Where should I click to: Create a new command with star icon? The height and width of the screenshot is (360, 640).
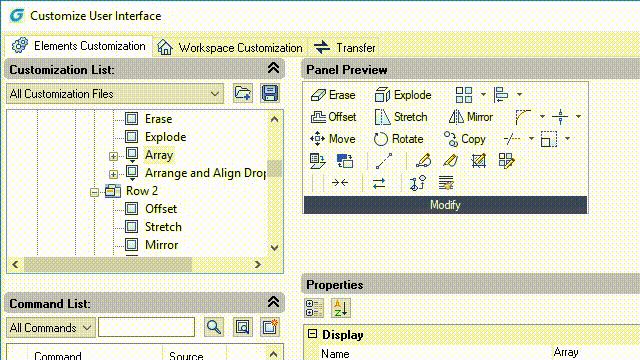[x=270, y=327]
